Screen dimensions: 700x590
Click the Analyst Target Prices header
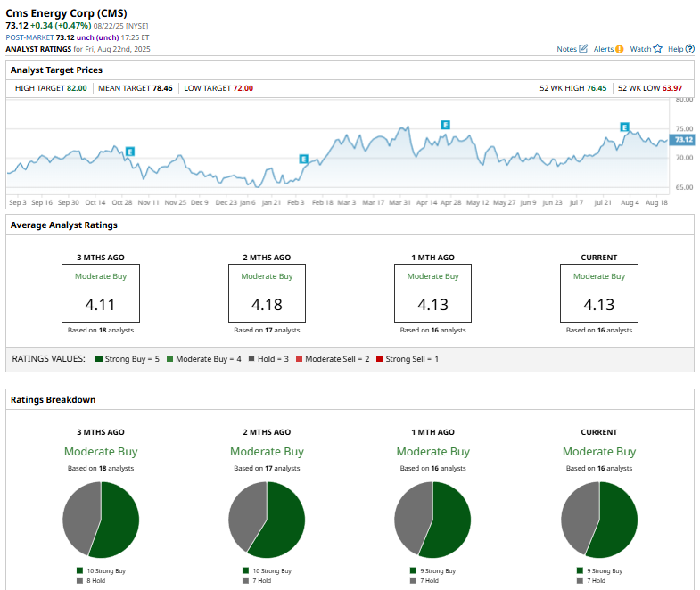tap(56, 70)
